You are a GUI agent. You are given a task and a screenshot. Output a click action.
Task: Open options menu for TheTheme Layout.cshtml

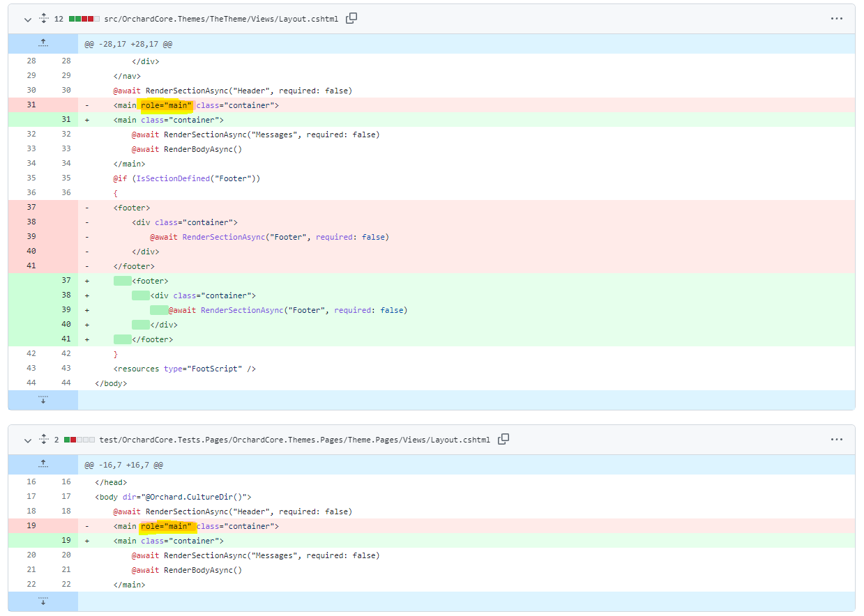tap(837, 19)
